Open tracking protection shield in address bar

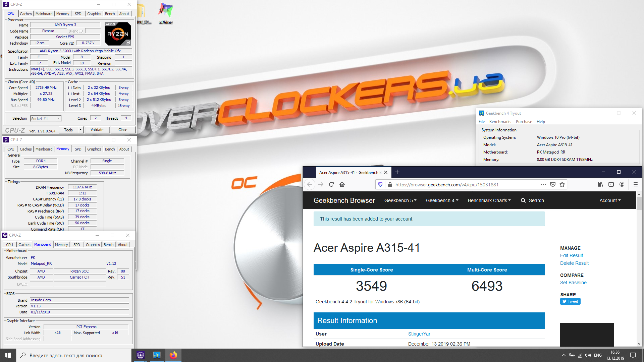tap(380, 184)
